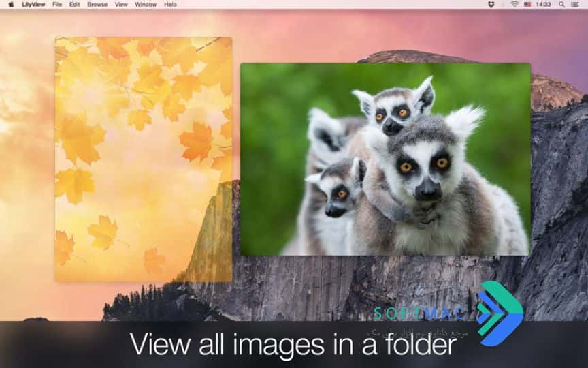Open the US flag input source menu

point(527,5)
